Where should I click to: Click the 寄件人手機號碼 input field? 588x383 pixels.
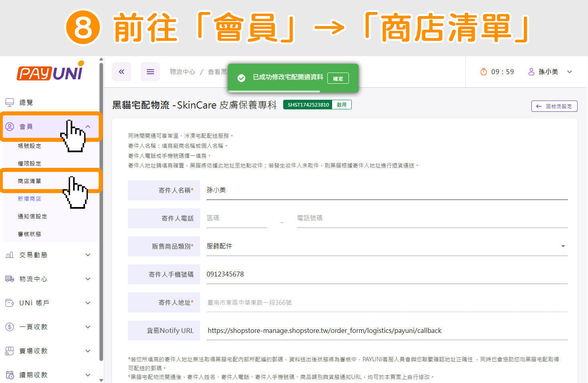(387, 274)
